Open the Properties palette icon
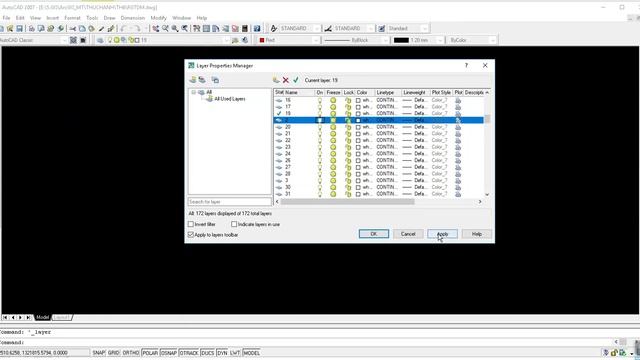 (x=197, y=29)
